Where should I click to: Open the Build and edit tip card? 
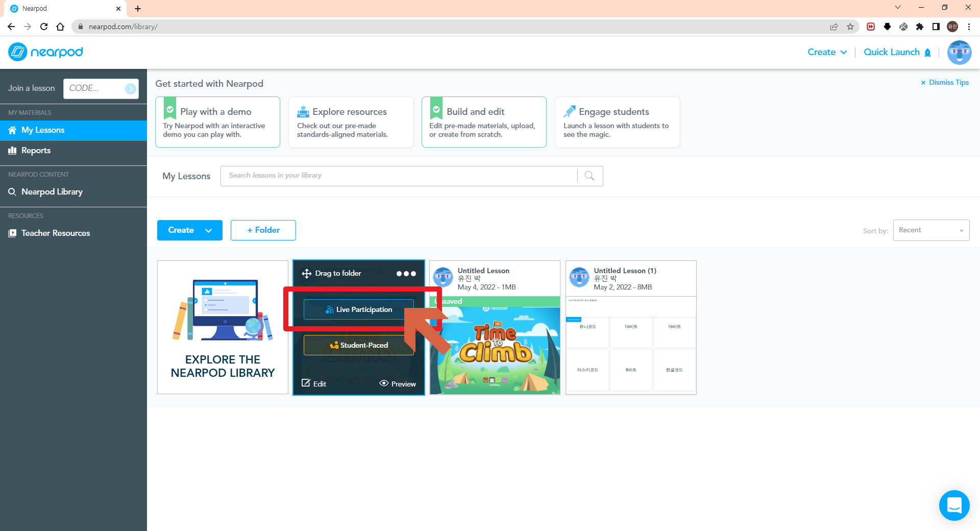[x=484, y=122]
